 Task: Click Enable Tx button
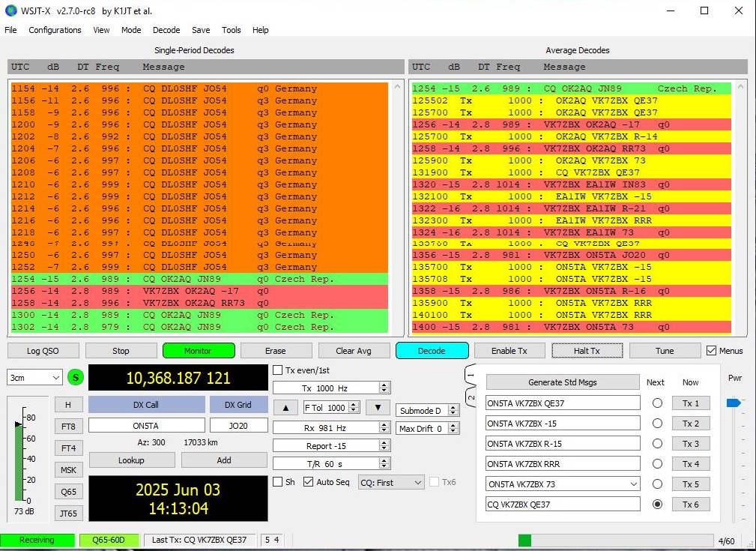[509, 351]
